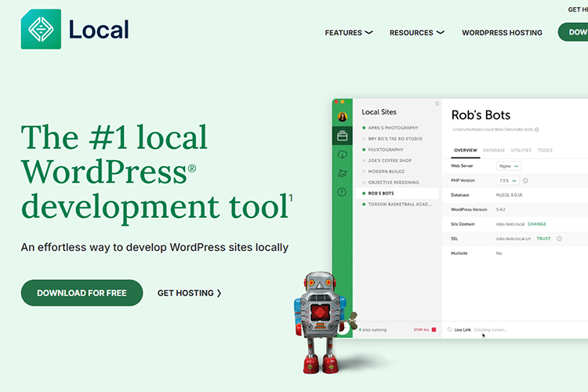The width and height of the screenshot is (588, 392).
Task: Click MySQL 8.0.16 database value
Action: (x=509, y=195)
